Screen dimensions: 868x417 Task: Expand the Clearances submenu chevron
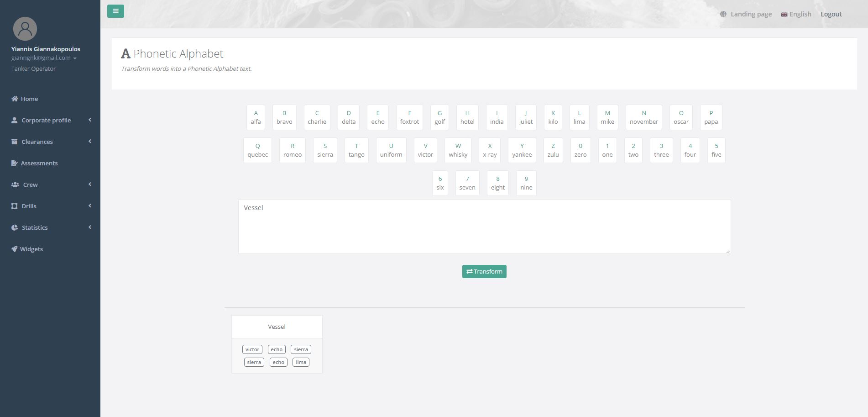90,141
